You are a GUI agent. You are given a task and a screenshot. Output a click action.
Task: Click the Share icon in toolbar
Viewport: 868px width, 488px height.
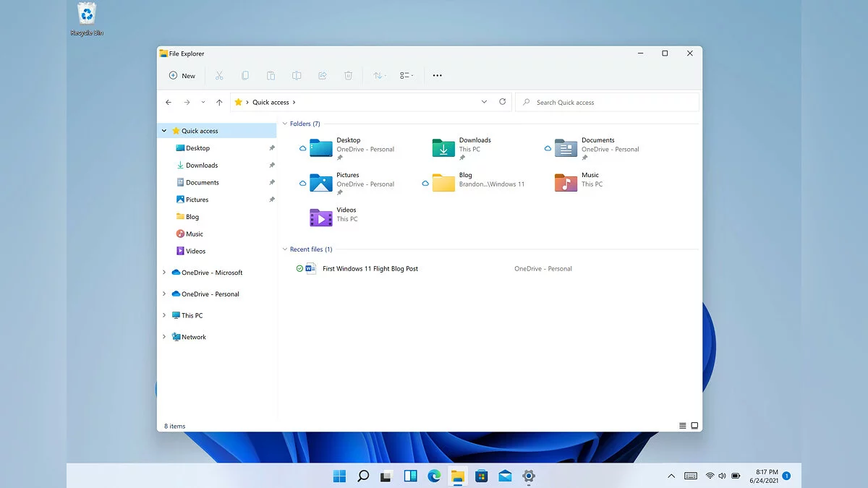pos(323,75)
